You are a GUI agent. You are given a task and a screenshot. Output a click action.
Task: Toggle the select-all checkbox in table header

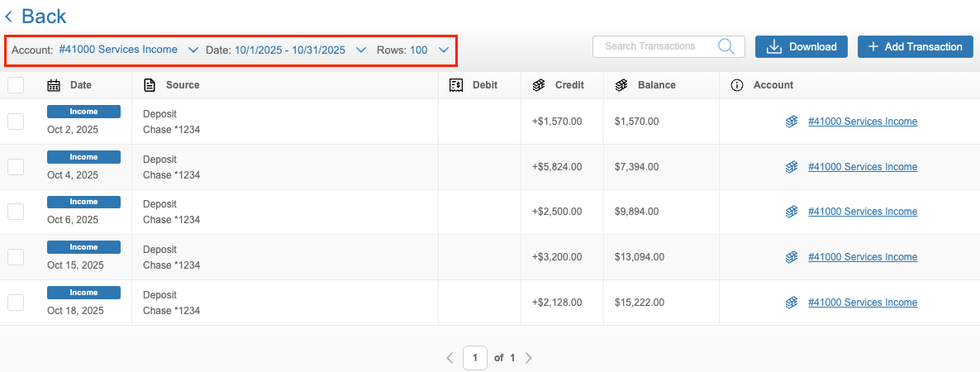pyautogui.click(x=16, y=85)
